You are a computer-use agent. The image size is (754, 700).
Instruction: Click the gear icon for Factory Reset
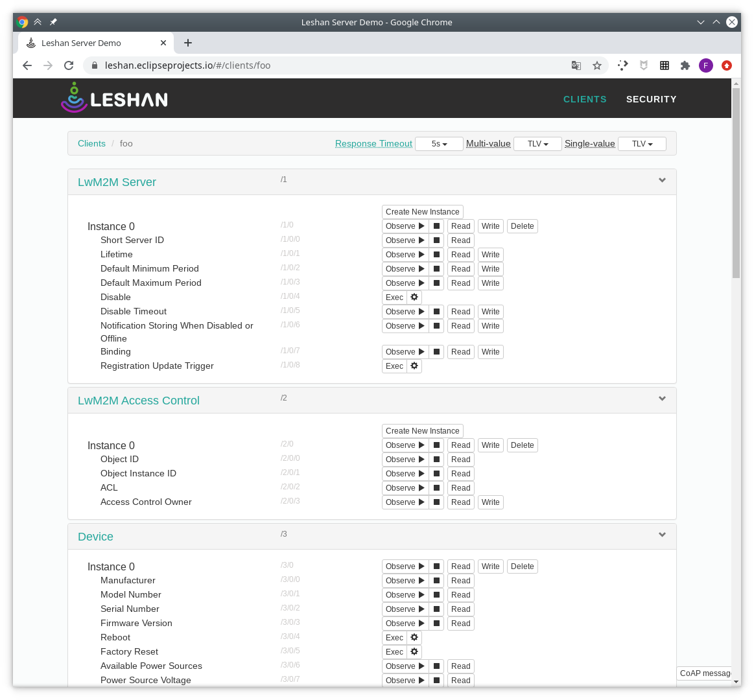(x=414, y=652)
